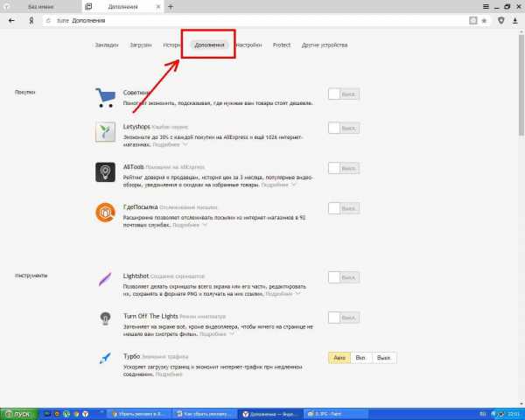Switch to the Дополнения taskbar window button

click(x=270, y=414)
